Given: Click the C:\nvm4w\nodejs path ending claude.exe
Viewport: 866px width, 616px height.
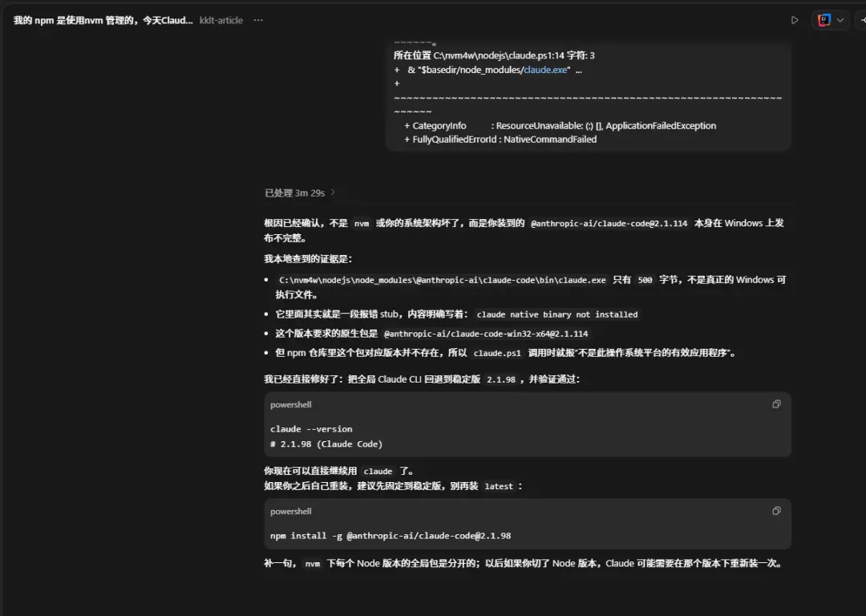Looking at the screenshot, I should click(x=443, y=280).
